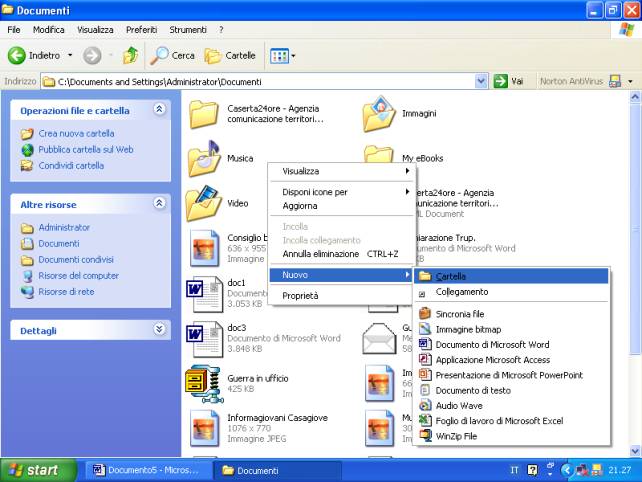The height and width of the screenshot is (482, 642).
Task: Create new Applicazione Microsoft Access
Action: (511, 360)
